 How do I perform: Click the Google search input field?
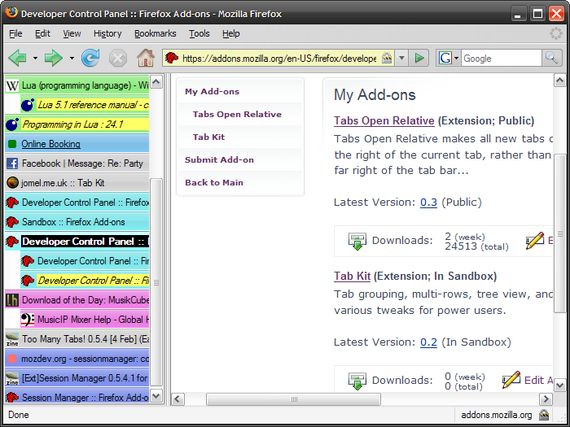coord(502,58)
